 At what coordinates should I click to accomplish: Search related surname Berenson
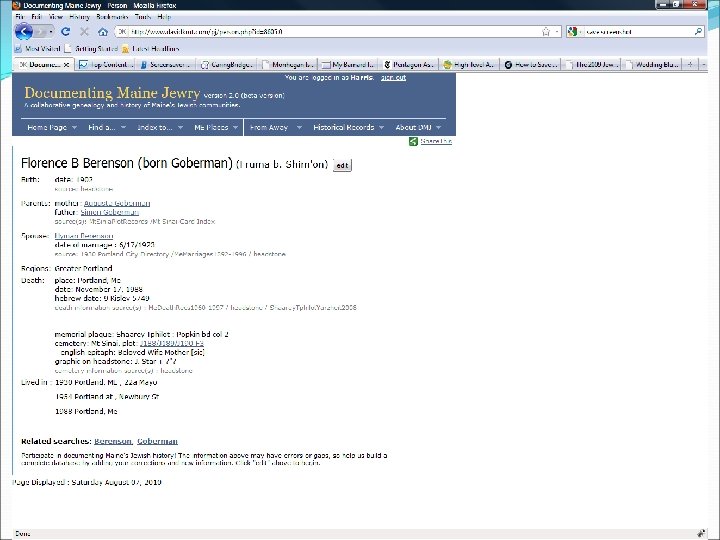click(113, 441)
